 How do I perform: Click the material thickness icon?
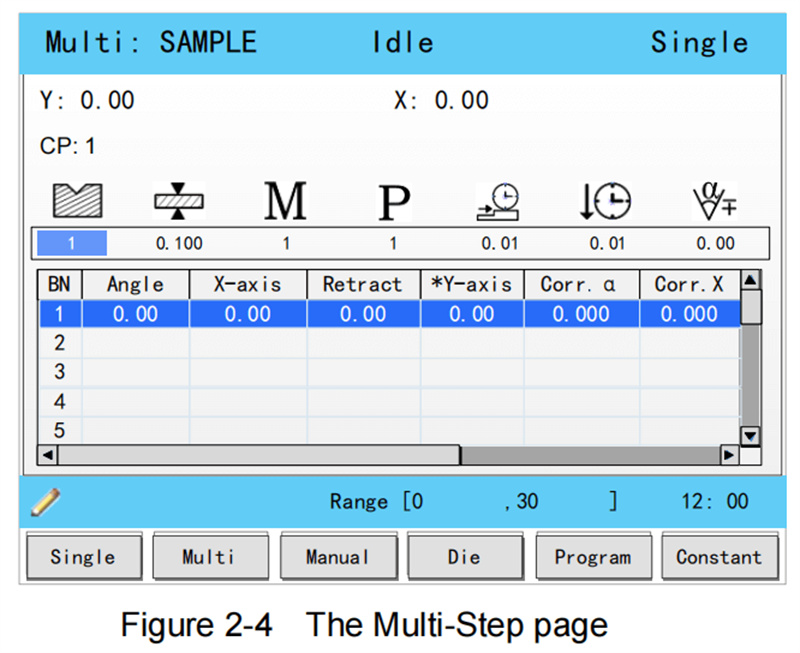coord(179,200)
